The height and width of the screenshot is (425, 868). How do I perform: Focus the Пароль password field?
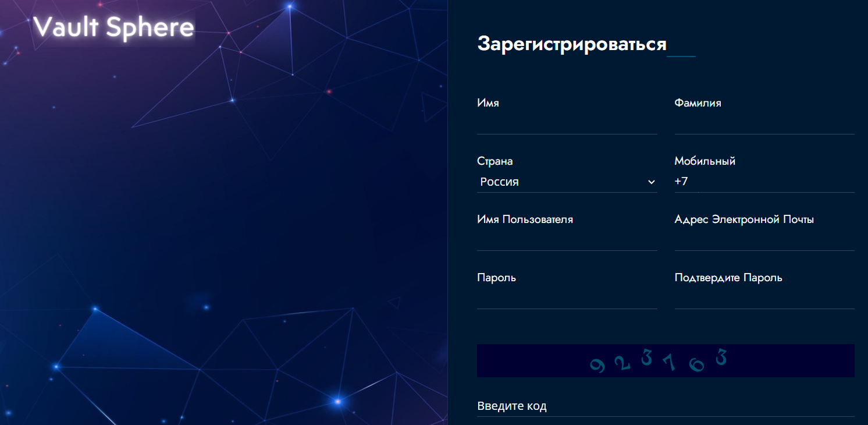(x=567, y=298)
